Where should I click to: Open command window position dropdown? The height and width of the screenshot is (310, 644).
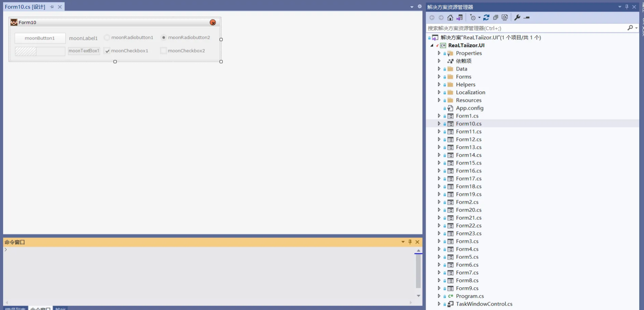click(x=403, y=242)
